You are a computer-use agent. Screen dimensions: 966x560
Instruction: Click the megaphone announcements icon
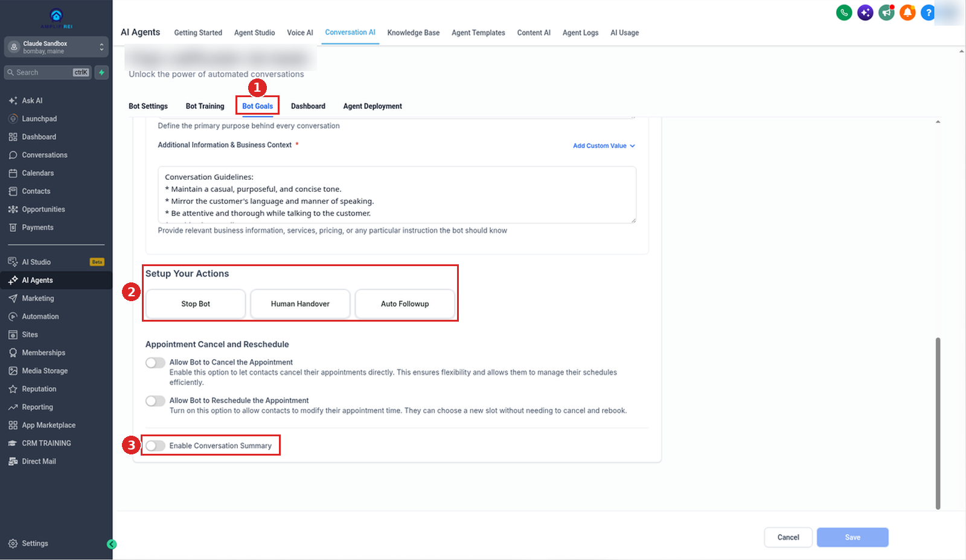(x=886, y=13)
